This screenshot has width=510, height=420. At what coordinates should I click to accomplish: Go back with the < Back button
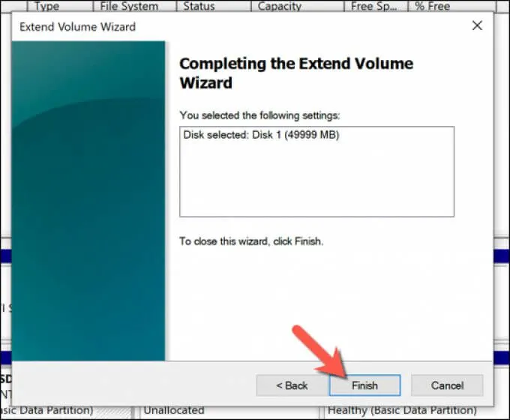pyautogui.click(x=292, y=385)
